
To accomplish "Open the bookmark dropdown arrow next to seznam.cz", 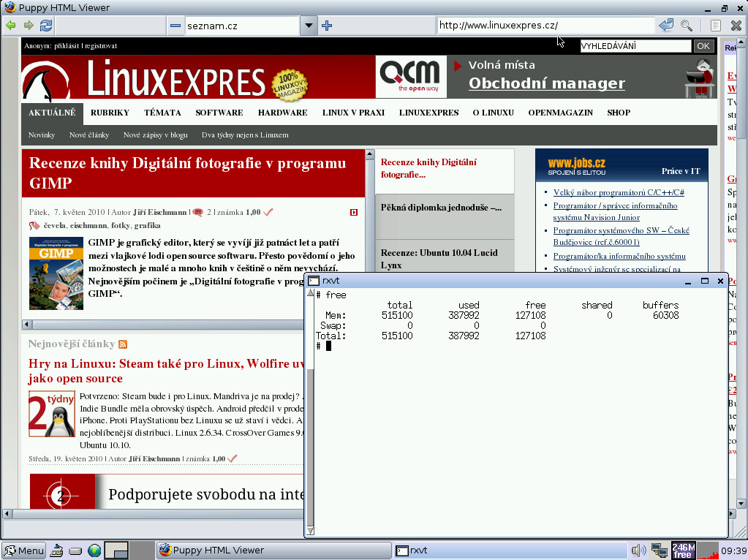I will click(x=309, y=26).
